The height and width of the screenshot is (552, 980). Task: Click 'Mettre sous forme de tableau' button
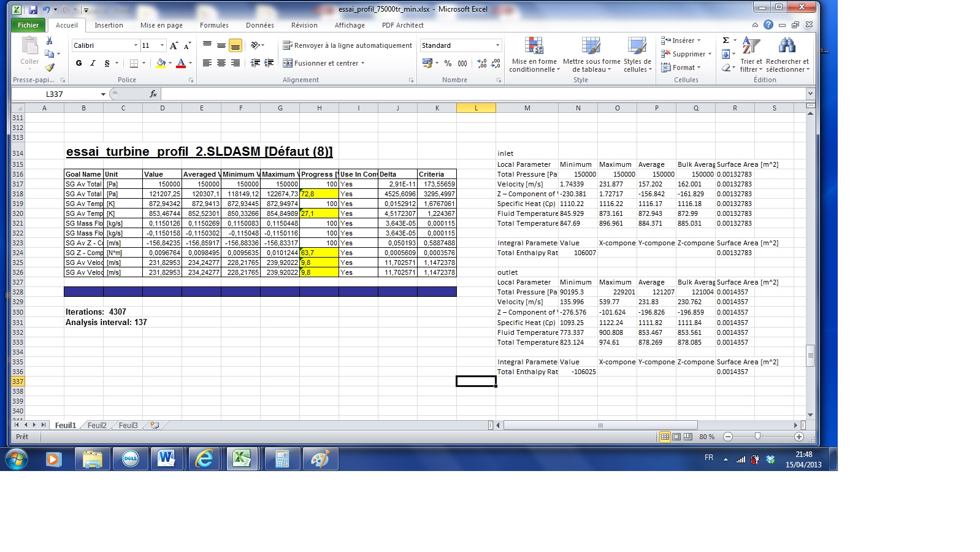(x=591, y=55)
